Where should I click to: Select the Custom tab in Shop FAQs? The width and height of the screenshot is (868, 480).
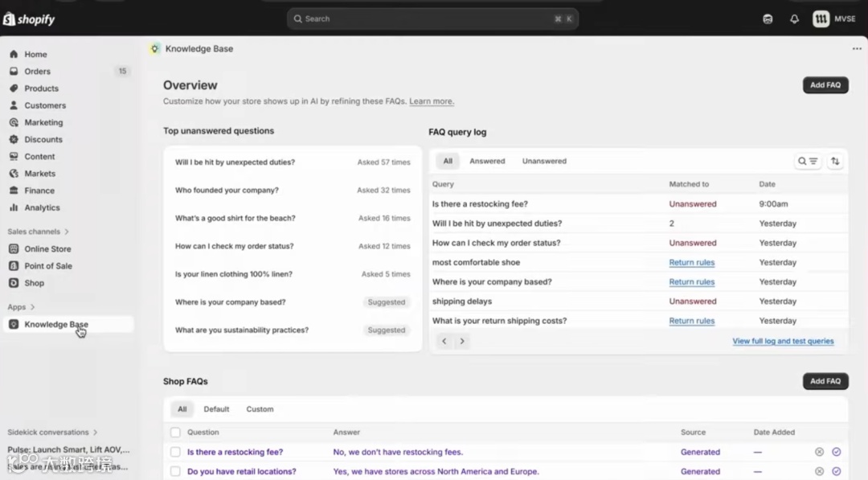click(260, 409)
